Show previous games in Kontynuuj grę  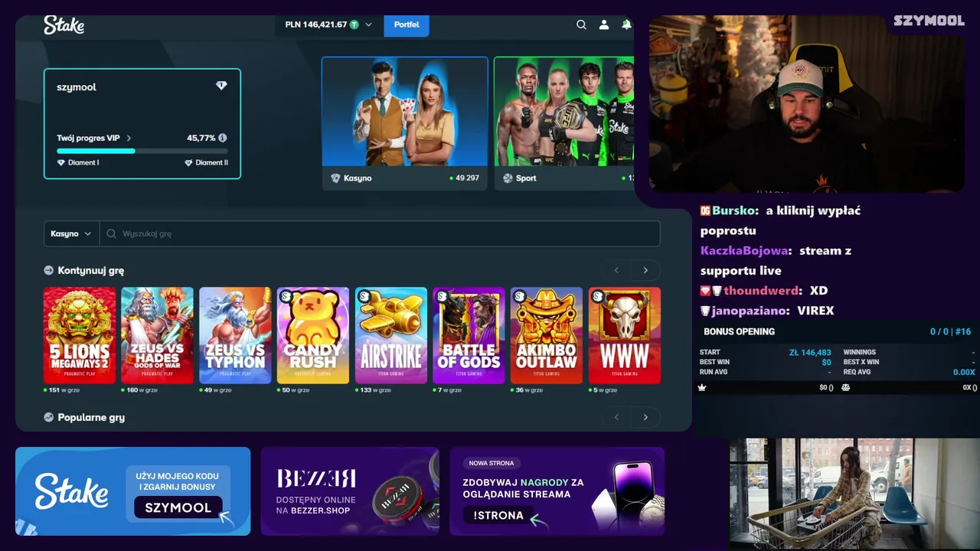616,270
